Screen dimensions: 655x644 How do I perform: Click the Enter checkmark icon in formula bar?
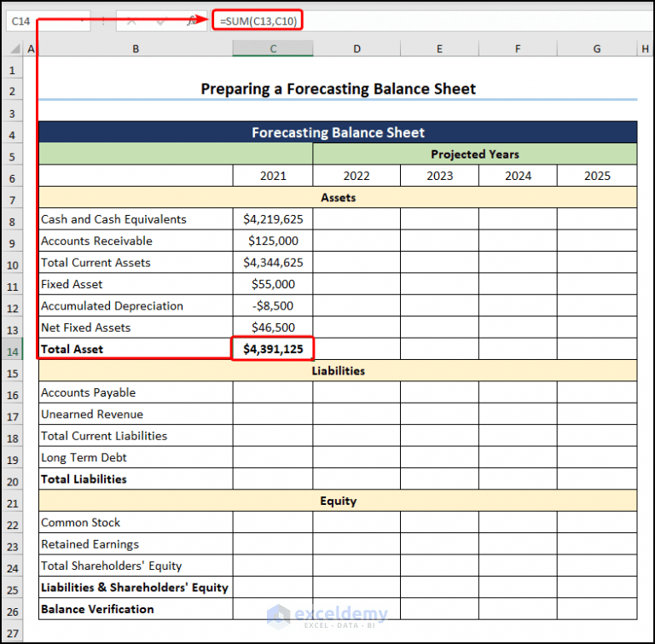(161, 20)
